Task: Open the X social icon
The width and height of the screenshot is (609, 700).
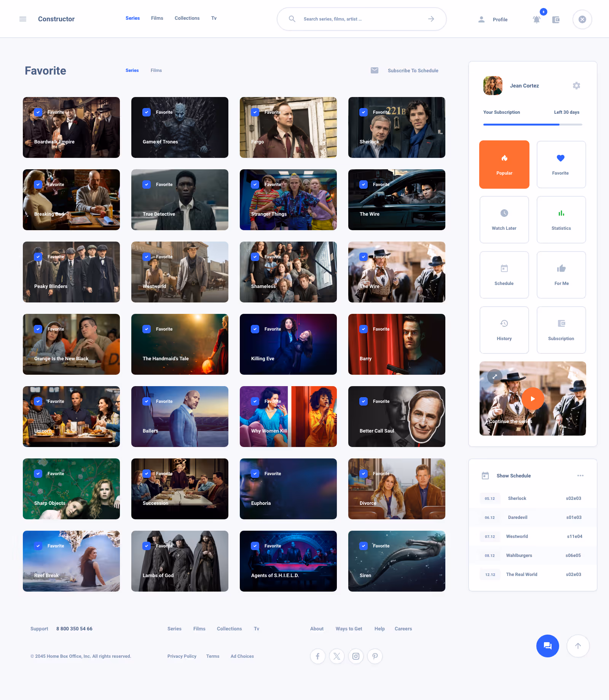Action: 337,656
